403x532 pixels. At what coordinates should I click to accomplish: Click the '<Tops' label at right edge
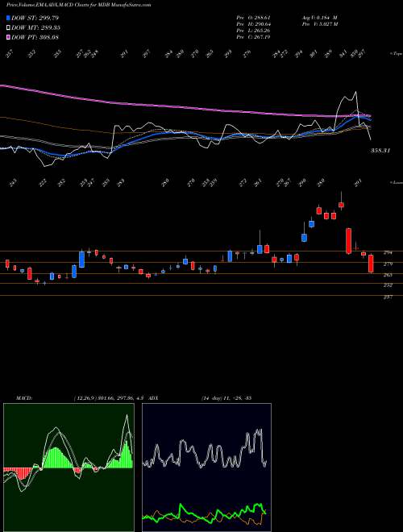pyautogui.click(x=396, y=54)
